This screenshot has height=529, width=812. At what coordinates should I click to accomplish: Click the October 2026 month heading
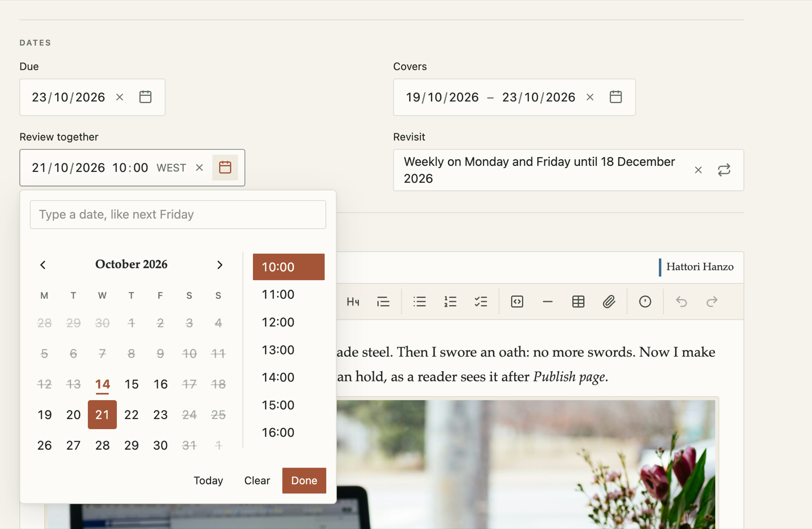point(131,264)
